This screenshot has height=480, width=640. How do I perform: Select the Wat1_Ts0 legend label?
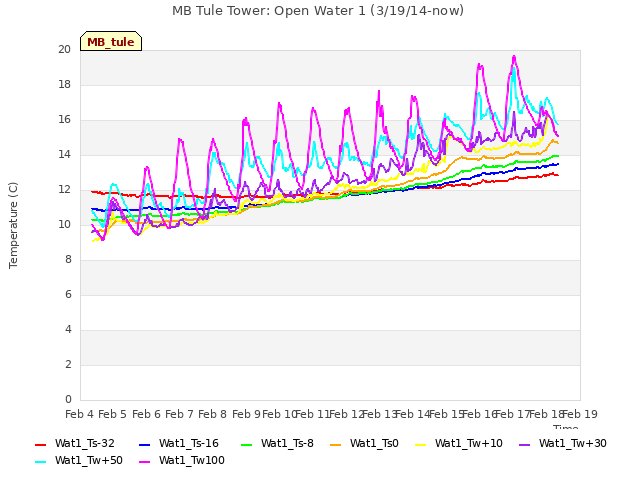click(x=374, y=444)
